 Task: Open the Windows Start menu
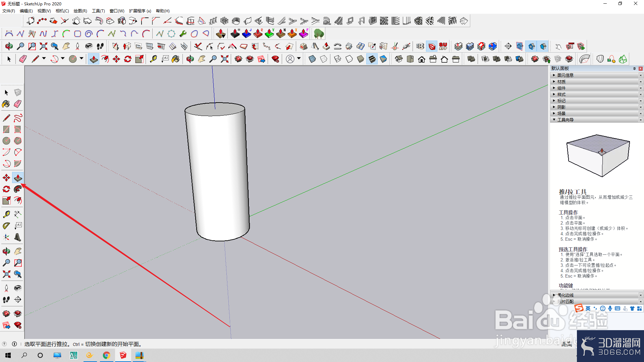(x=8, y=355)
